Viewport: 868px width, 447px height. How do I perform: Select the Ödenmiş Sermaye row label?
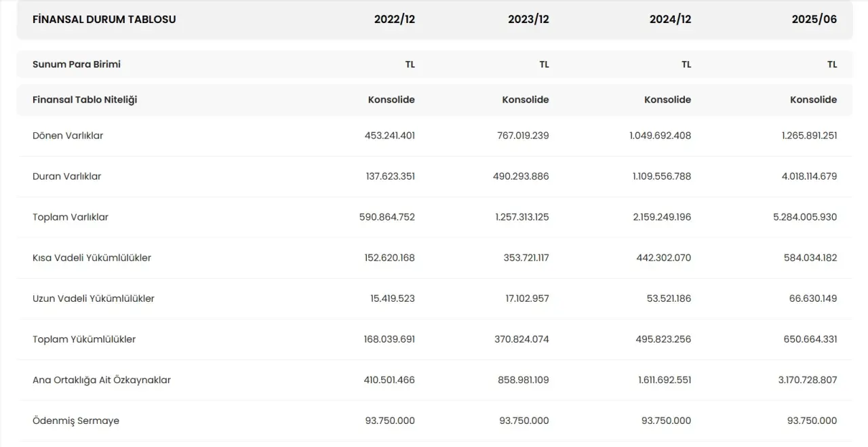click(76, 421)
